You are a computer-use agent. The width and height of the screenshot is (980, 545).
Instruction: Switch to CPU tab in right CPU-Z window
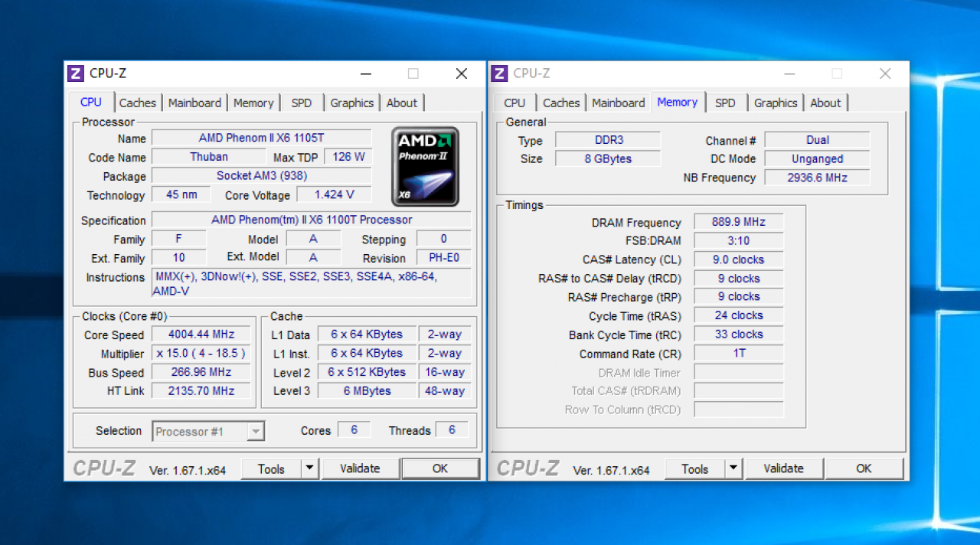pyautogui.click(x=515, y=103)
